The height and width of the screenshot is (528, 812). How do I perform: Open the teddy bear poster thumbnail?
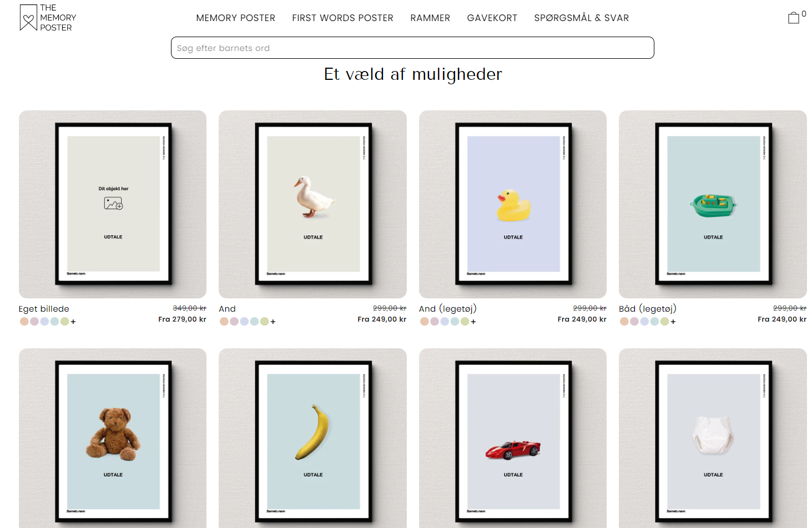point(113,438)
